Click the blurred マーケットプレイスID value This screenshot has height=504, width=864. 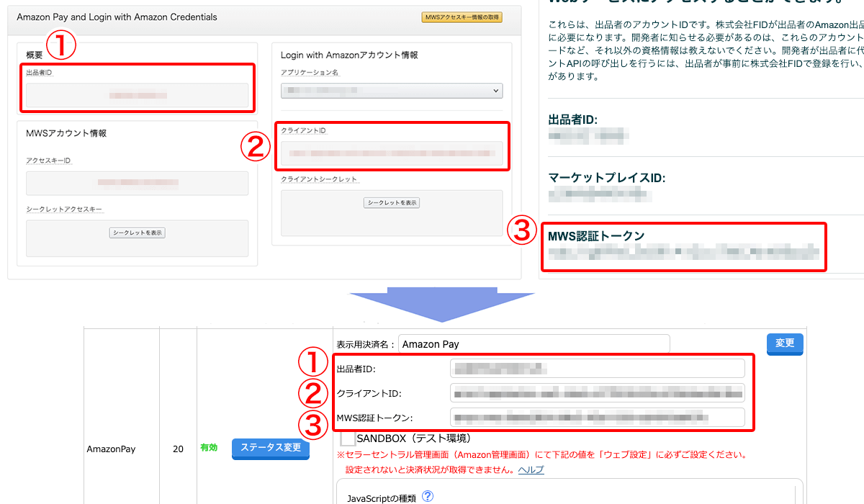[601, 194]
